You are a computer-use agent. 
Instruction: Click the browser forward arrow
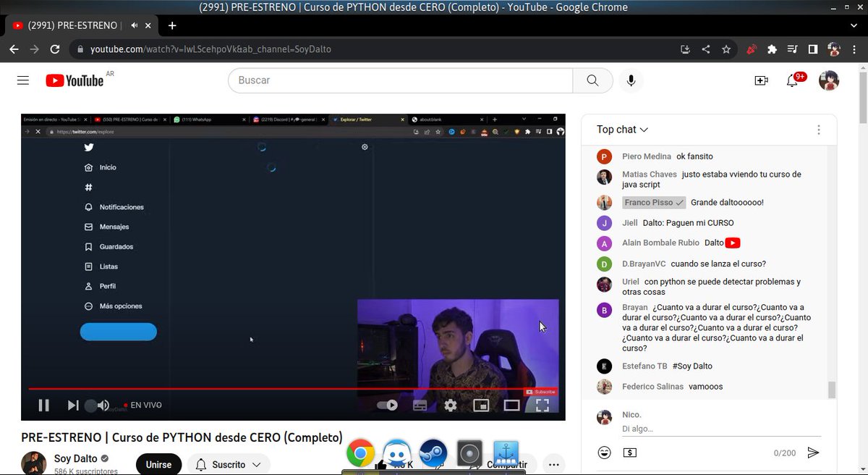click(x=35, y=49)
